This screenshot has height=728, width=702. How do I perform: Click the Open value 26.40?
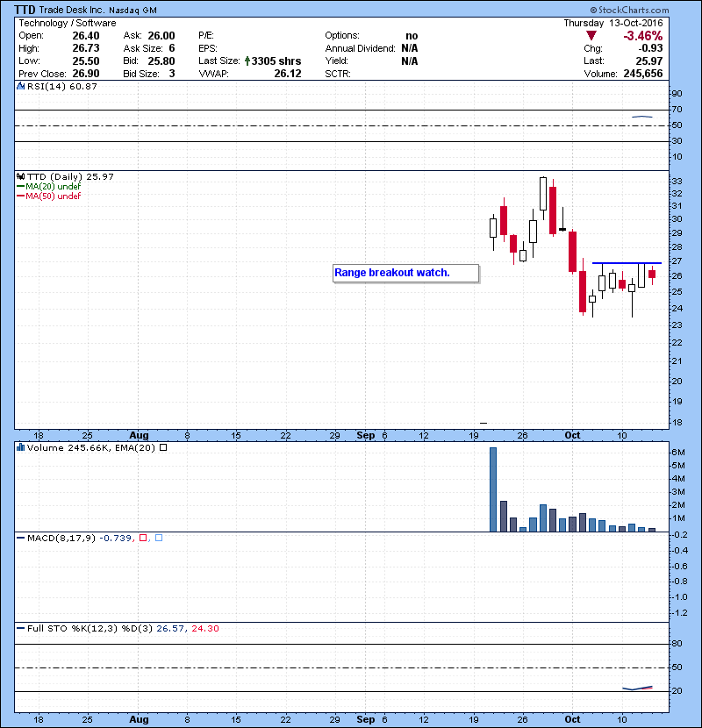[86, 36]
